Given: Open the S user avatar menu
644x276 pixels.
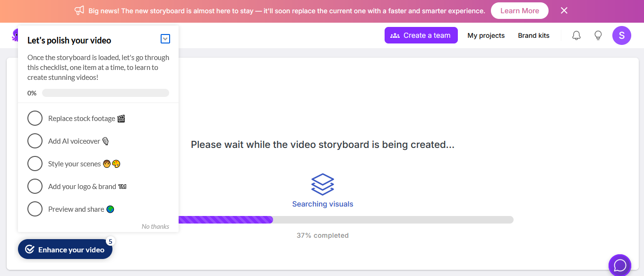Looking at the screenshot, I should [621, 35].
